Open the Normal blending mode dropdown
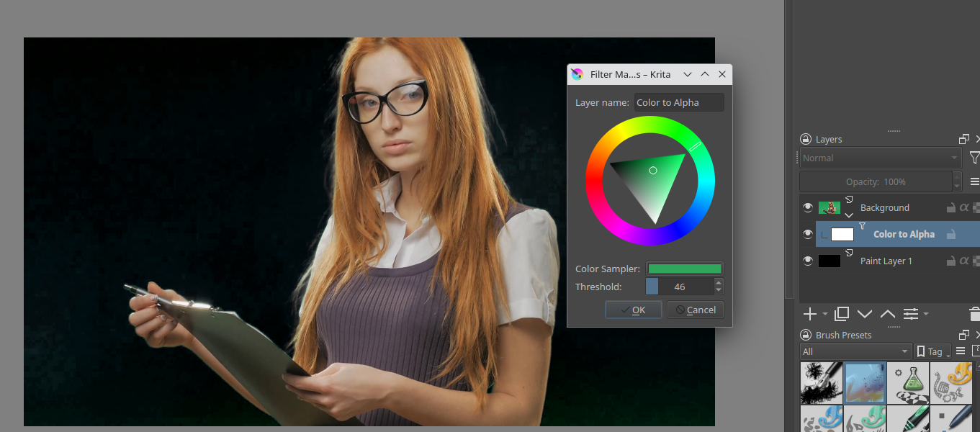The height and width of the screenshot is (432, 980). pos(881,158)
